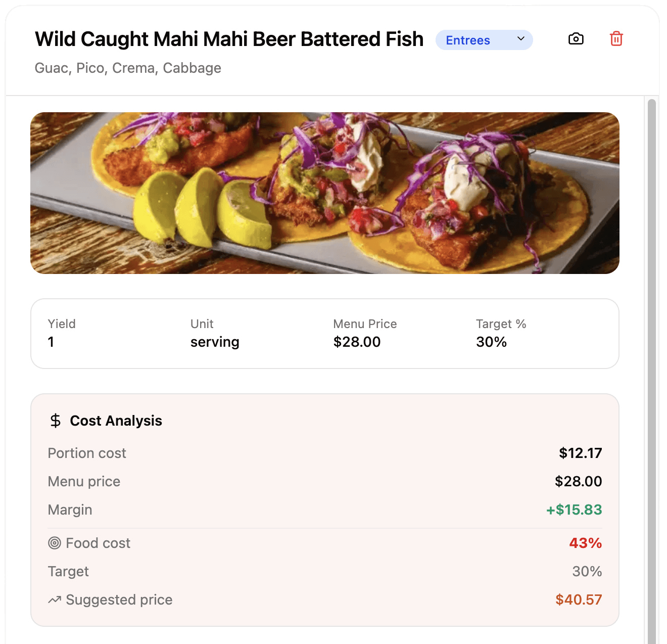Click the Cost Analysis section header
This screenshot has height=644, width=667.
116,420
